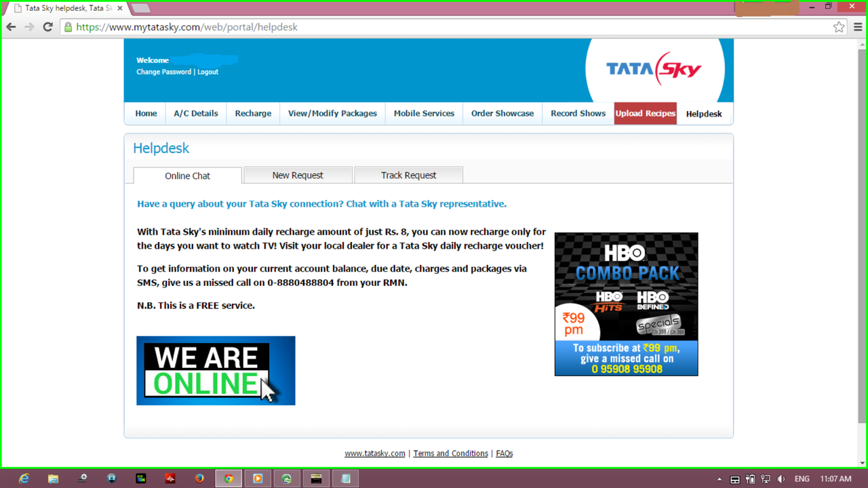Open the FAQs footer link

[x=505, y=453]
